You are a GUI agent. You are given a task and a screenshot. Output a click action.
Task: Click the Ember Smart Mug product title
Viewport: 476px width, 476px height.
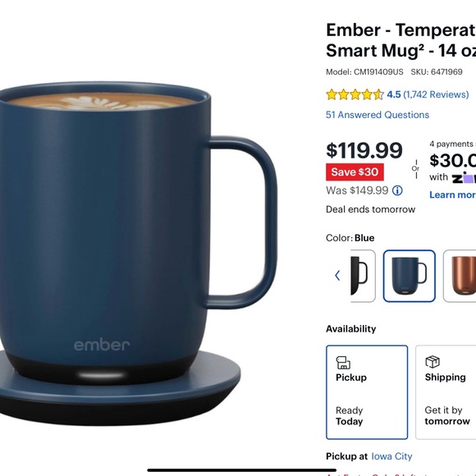(400, 40)
